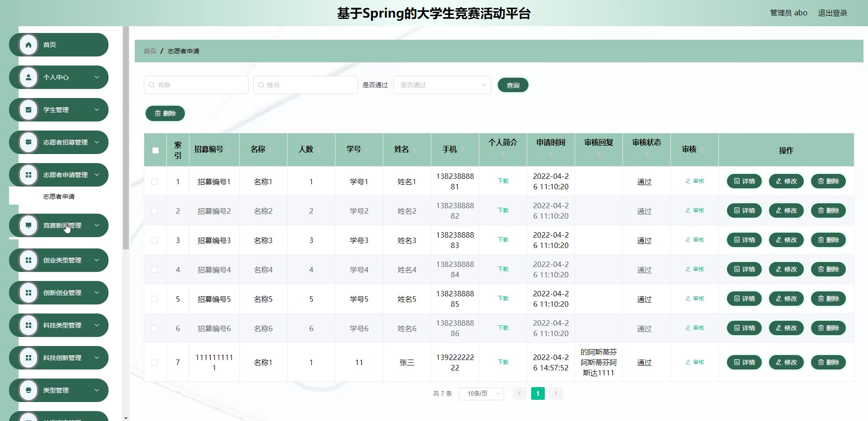Expand the 竞赛新闻管理 menu chevron
Image resolution: width=868 pixels, height=421 pixels.
click(97, 225)
